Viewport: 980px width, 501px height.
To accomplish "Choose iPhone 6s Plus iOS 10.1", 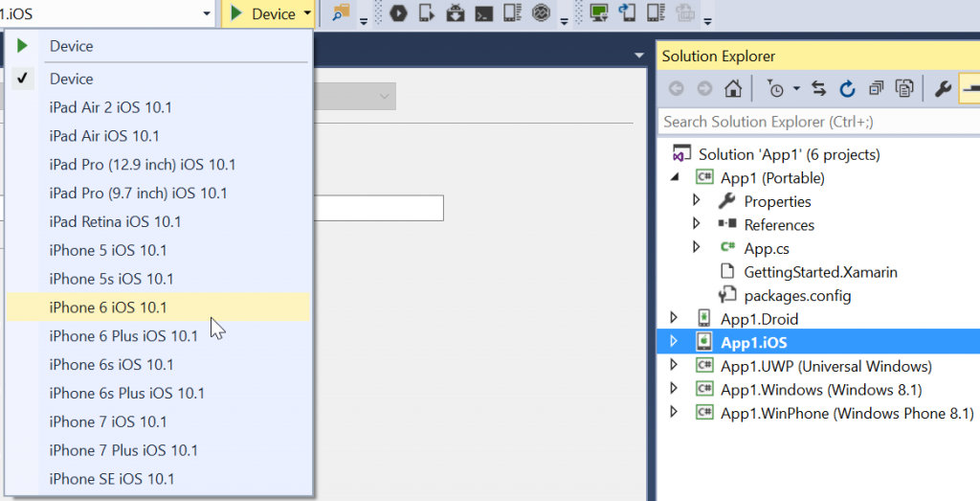I will pos(159,394).
